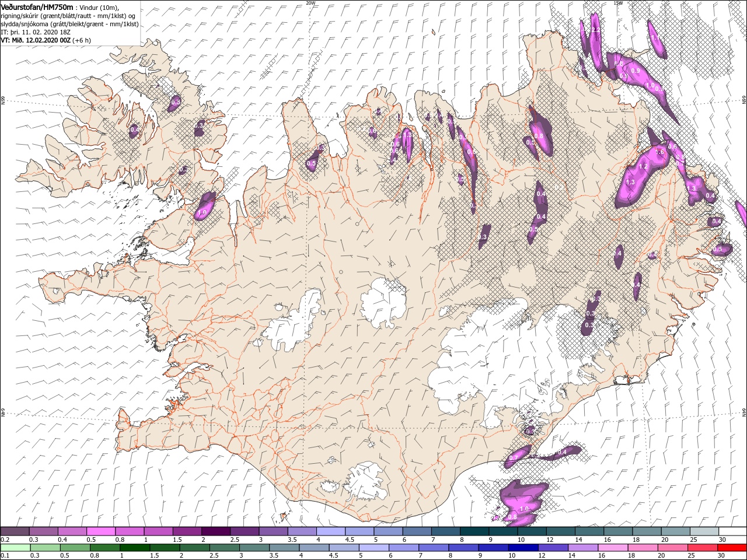Click the 'rigning/skúrir' description line
The width and height of the screenshot is (747, 560).
[x=69, y=16]
